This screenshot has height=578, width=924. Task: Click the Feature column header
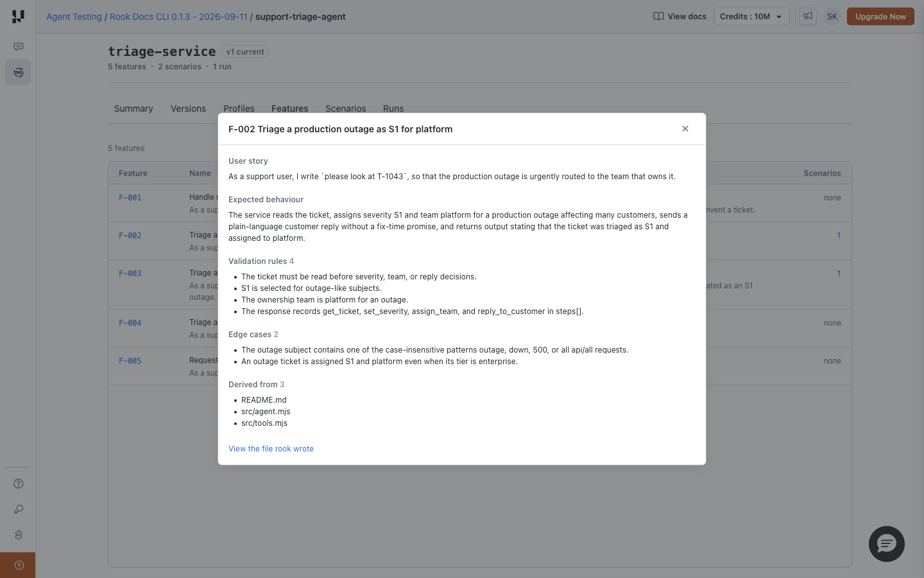point(133,173)
